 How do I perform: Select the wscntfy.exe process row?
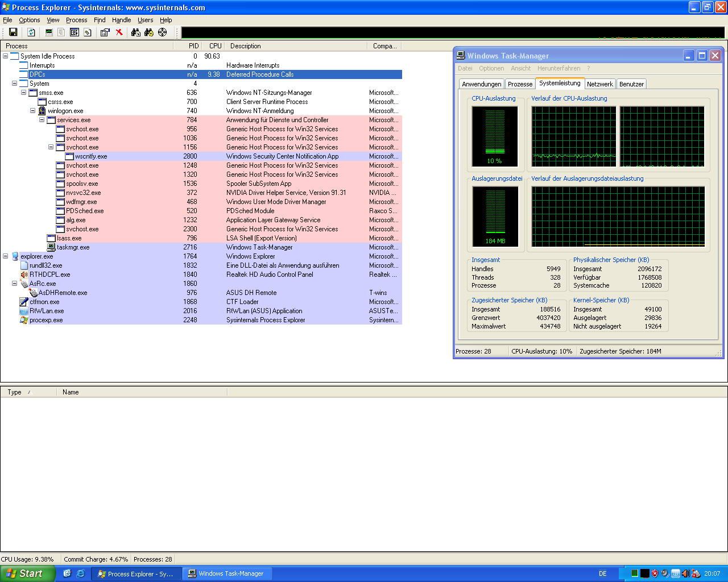pyautogui.click(x=201, y=156)
